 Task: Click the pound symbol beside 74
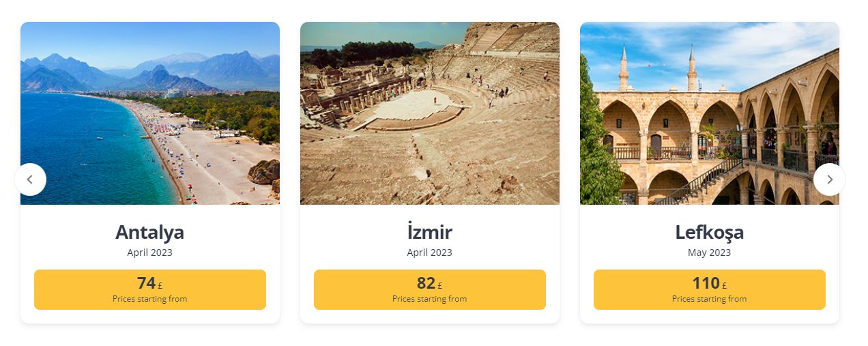pyautogui.click(x=160, y=286)
